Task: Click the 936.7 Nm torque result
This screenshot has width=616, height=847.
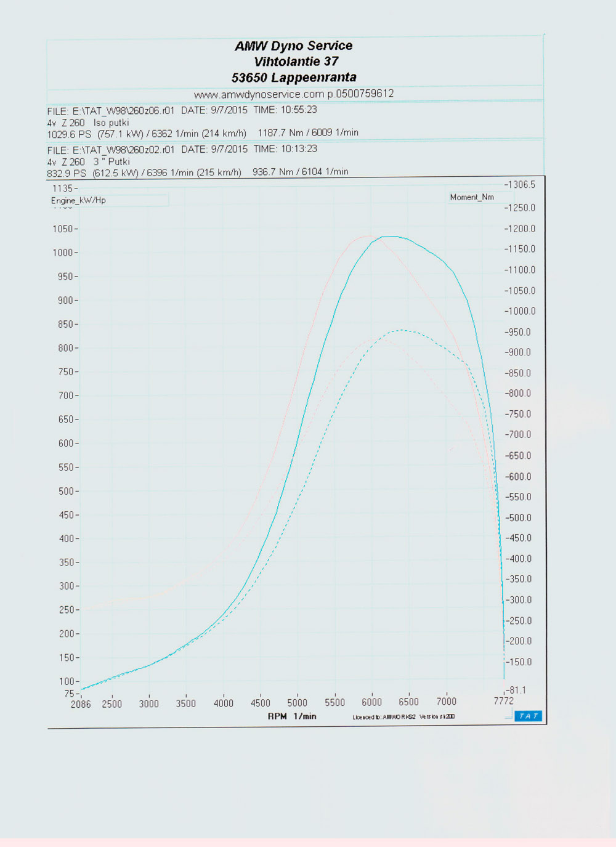Action: click(x=300, y=172)
